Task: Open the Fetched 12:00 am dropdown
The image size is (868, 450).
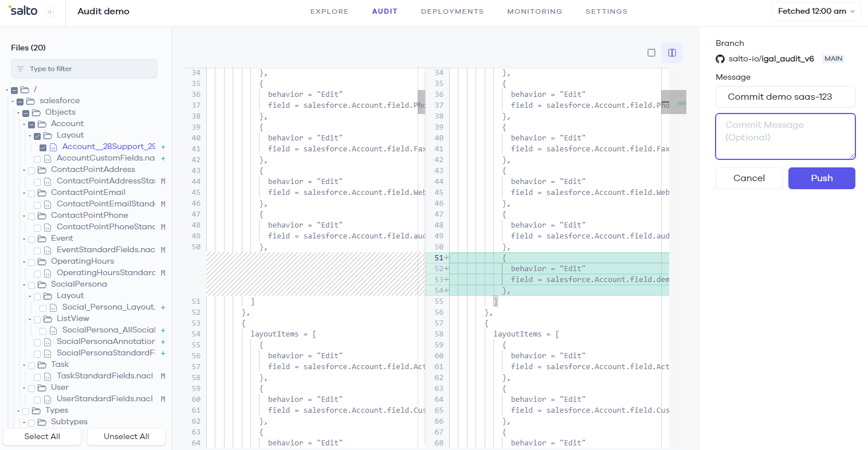Action: pyautogui.click(x=816, y=11)
